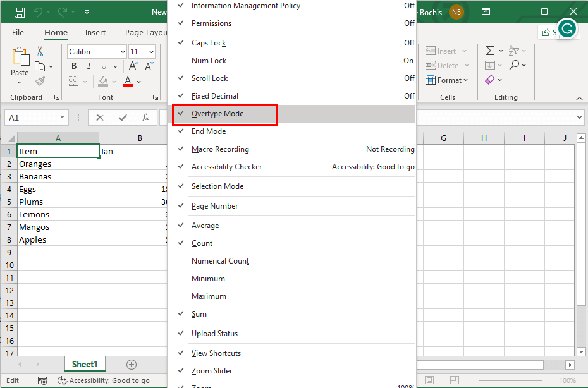Open the font name Calibri dropdown
This screenshot has height=388, width=588.
[x=122, y=52]
